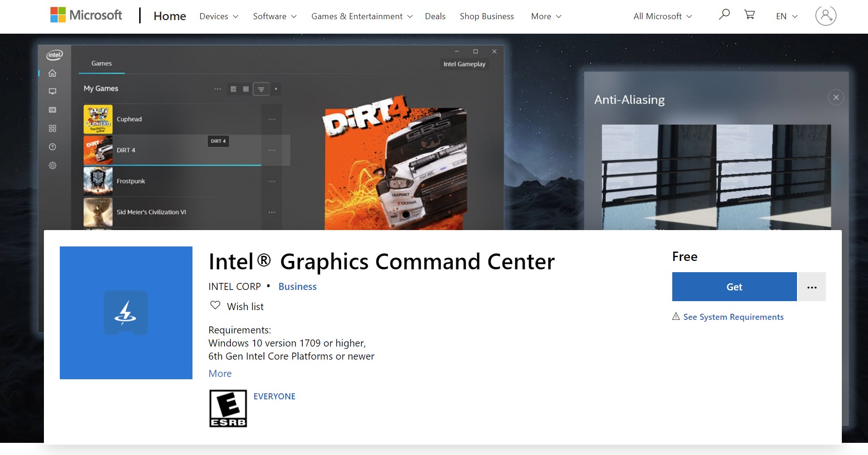Expand the EN language dropdown
Screen dimensions: 868x455
(786, 16)
